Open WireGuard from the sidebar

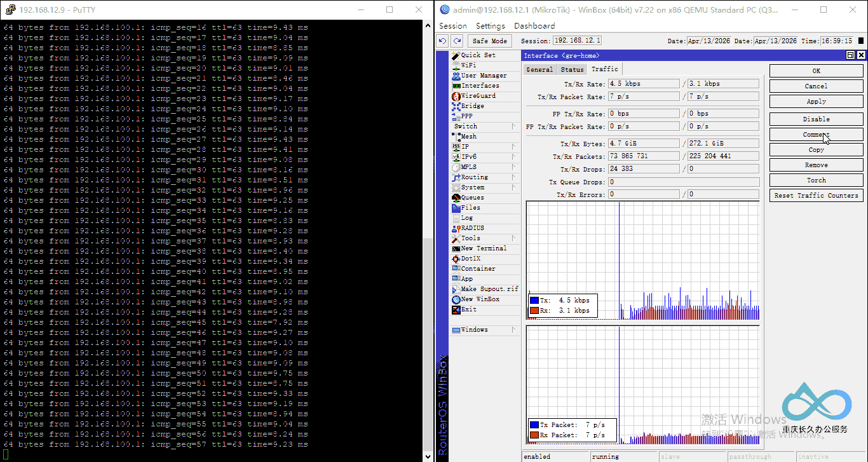477,96
